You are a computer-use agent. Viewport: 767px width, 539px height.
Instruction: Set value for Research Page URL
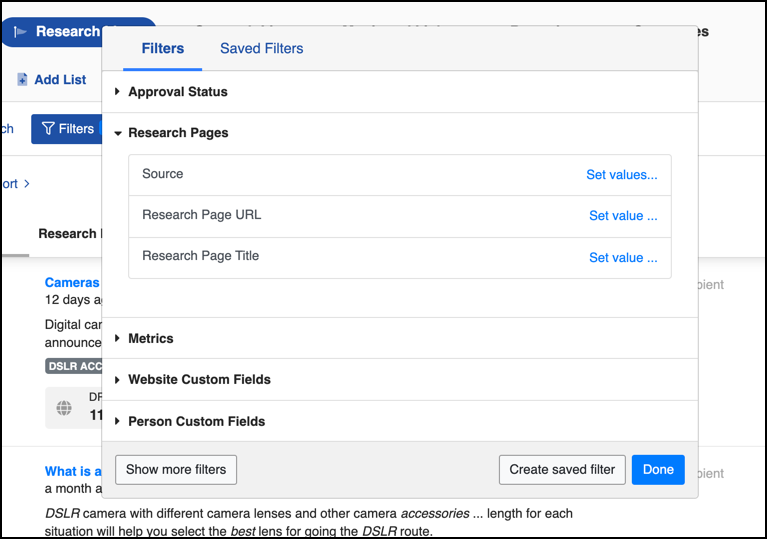click(622, 216)
